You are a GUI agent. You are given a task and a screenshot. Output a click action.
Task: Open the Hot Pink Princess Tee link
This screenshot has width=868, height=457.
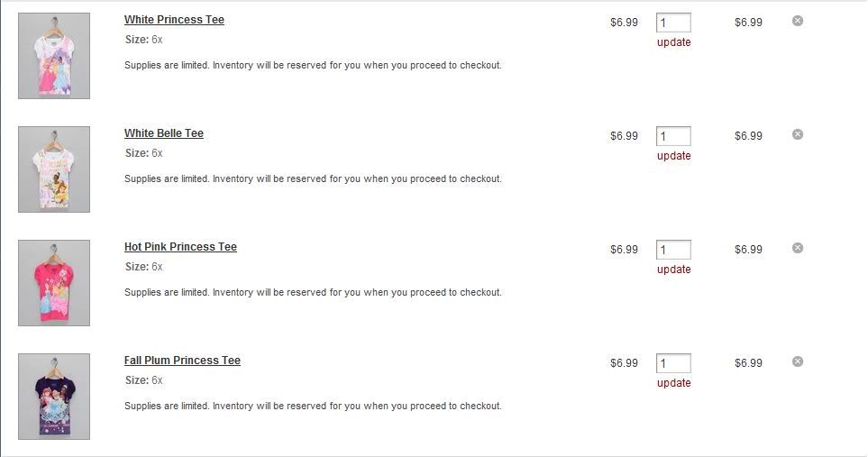tap(180, 247)
